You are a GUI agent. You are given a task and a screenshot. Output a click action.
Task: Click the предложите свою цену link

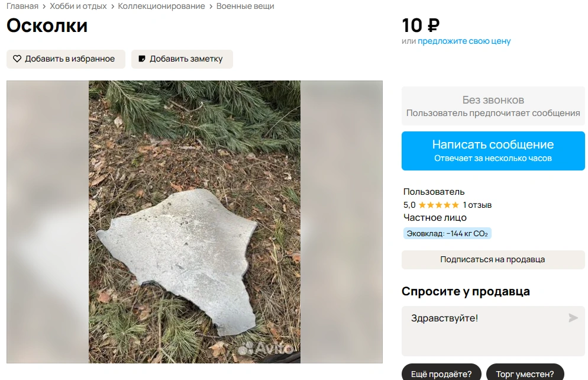464,41
